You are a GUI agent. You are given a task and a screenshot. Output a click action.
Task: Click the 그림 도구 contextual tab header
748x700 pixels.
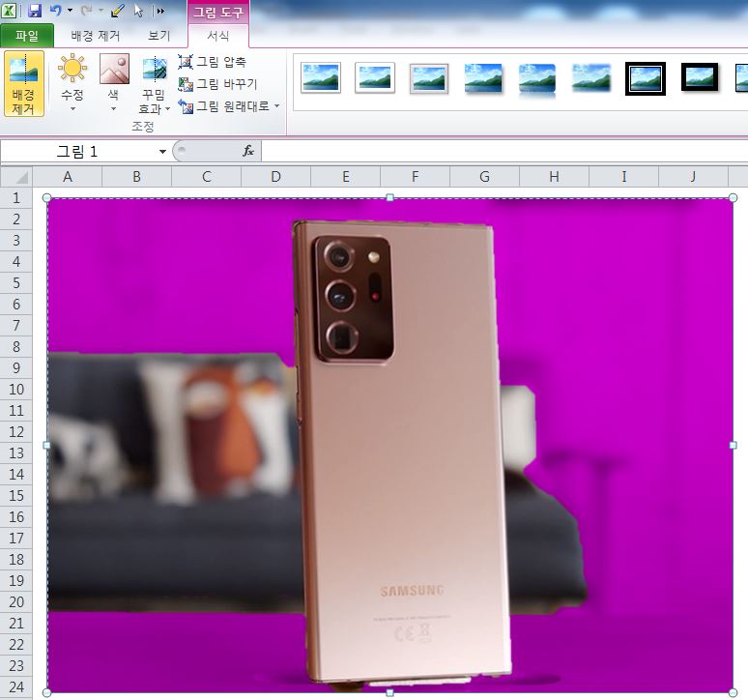pos(218,12)
